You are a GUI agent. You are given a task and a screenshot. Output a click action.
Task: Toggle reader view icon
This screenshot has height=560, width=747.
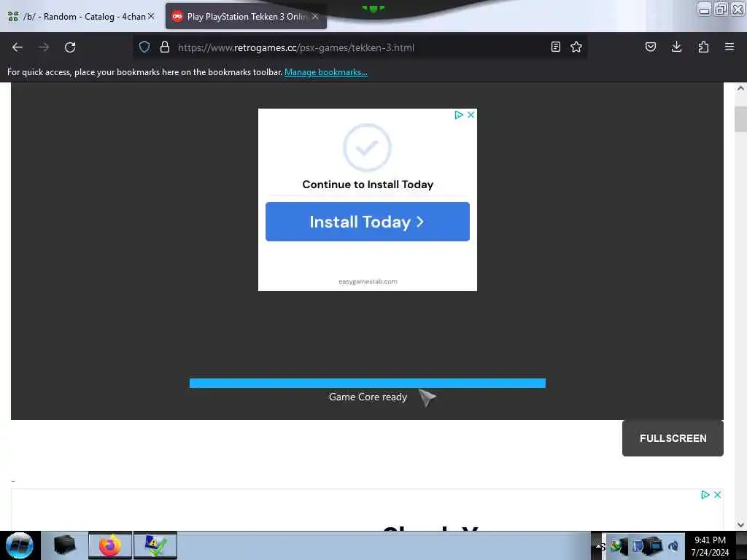tap(555, 47)
